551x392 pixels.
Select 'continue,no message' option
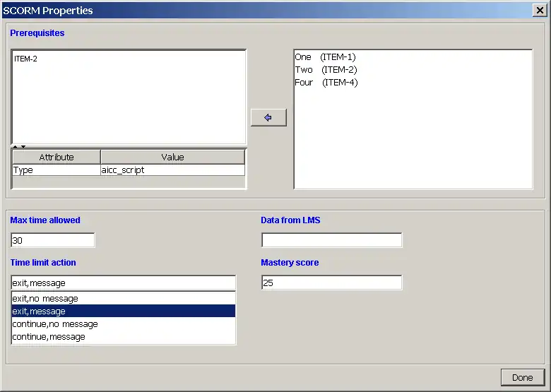coord(123,324)
